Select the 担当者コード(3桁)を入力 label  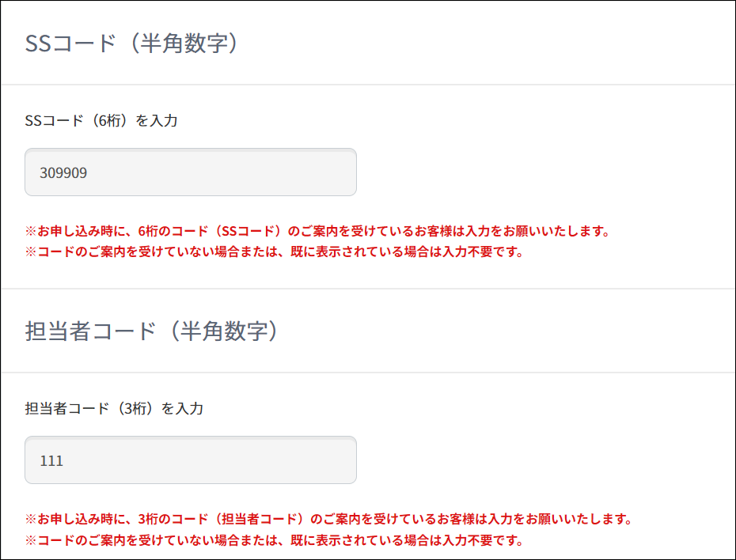114,408
